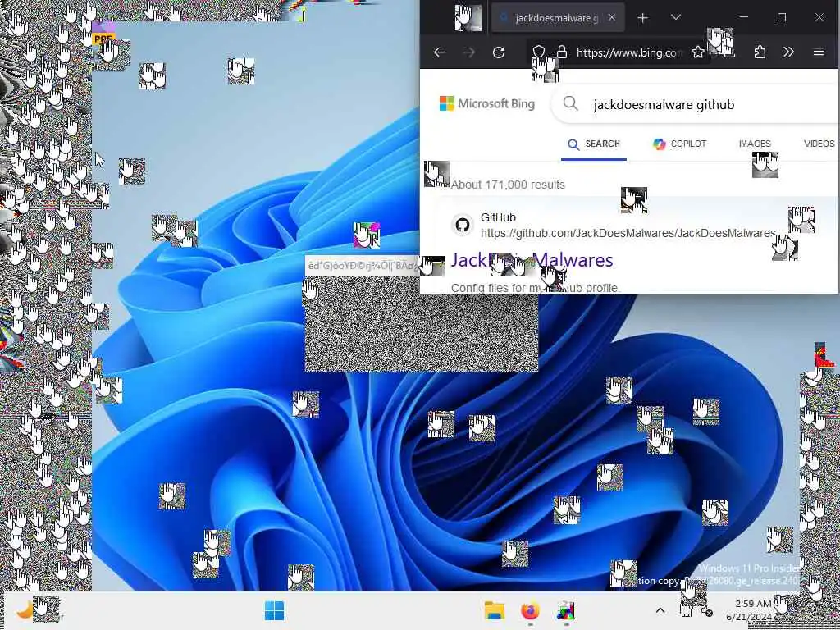
Task: Focus the Bing search box
Action: pyautogui.click(x=696, y=104)
